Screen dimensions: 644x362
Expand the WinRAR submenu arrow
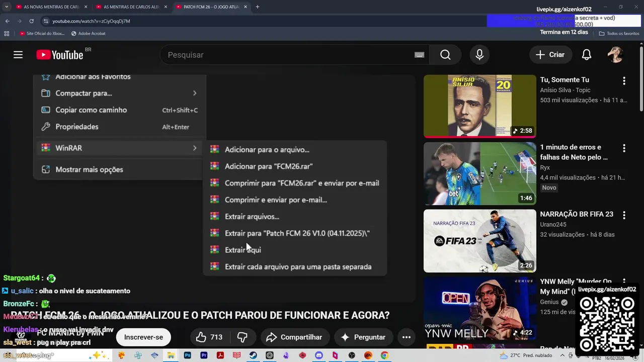[195, 148]
